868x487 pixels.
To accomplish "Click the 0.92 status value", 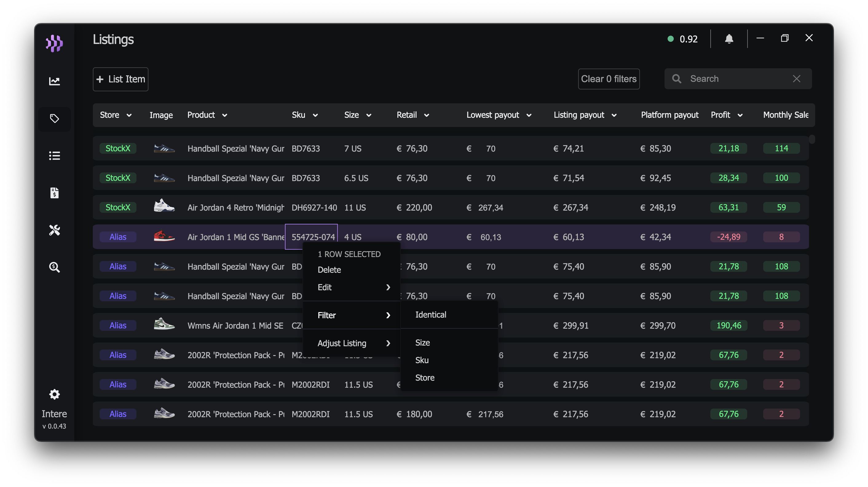I will pos(688,39).
